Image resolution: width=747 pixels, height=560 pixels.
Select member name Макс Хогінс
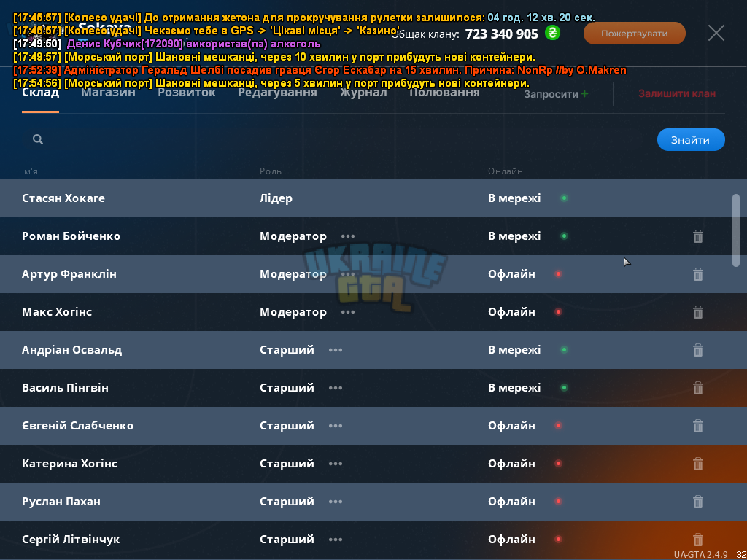click(x=57, y=312)
